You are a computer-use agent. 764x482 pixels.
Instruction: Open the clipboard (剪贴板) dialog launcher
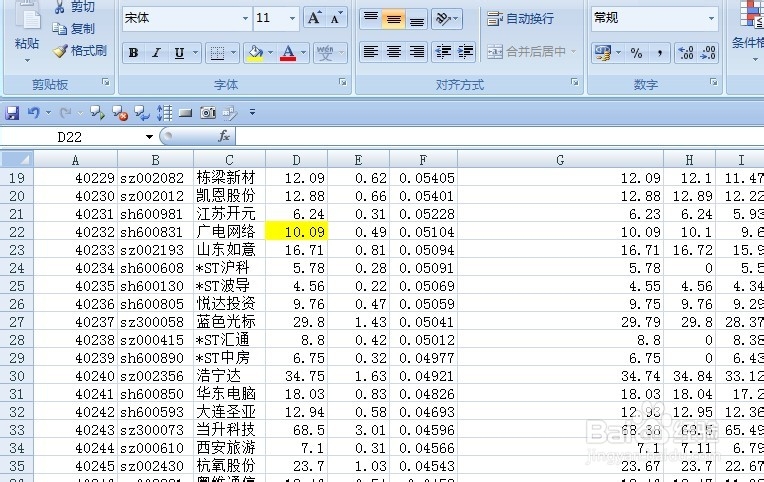pyautogui.click(x=106, y=82)
